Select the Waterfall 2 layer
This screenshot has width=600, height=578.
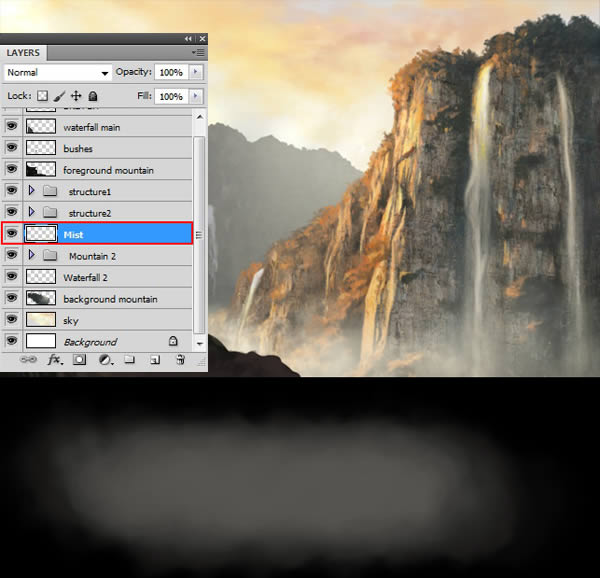point(98,277)
